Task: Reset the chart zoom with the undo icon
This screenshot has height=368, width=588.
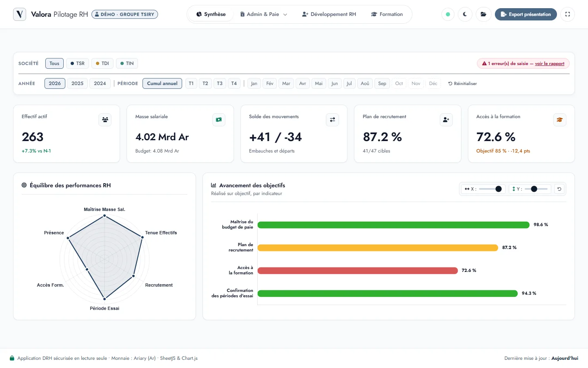Action: pos(559,189)
